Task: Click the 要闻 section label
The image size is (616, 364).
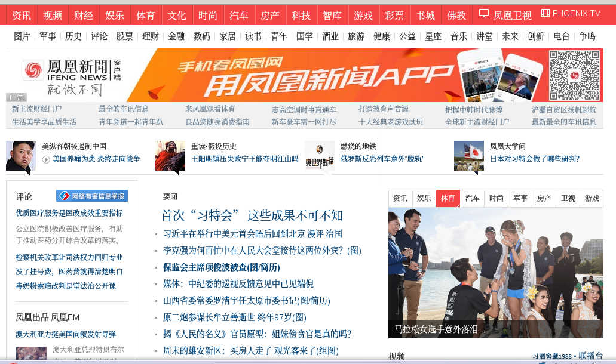Action: point(170,196)
